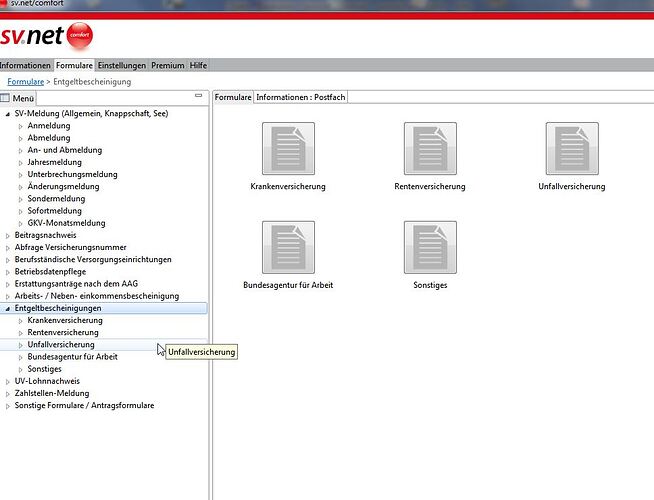Open the Rentenversicherung form icon
This screenshot has width=654, height=500.
pyautogui.click(x=430, y=148)
